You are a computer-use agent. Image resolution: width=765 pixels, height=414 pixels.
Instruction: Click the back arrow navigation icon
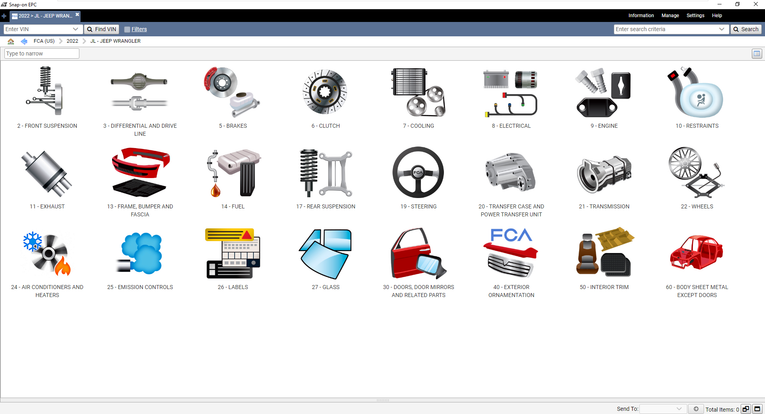tap(24, 41)
